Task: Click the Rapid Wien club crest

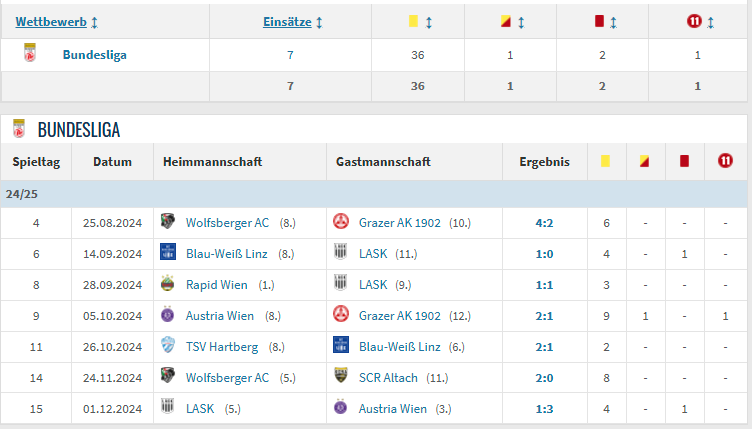Action: (167, 283)
